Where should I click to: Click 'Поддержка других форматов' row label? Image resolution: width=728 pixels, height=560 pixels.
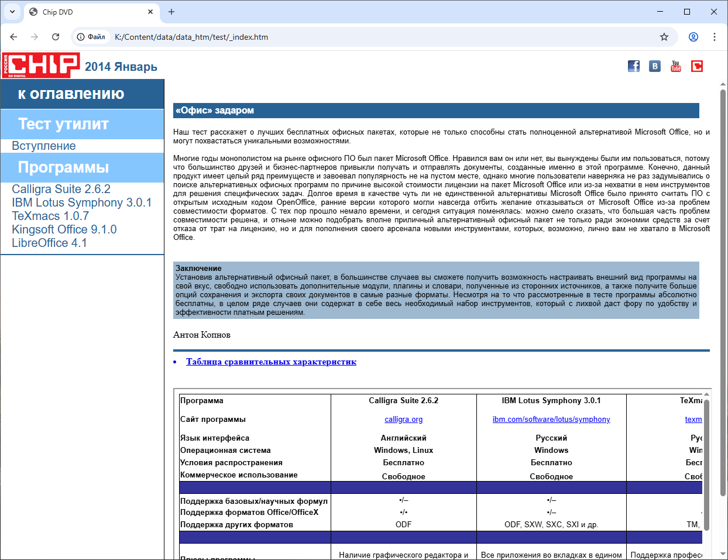[236, 525]
